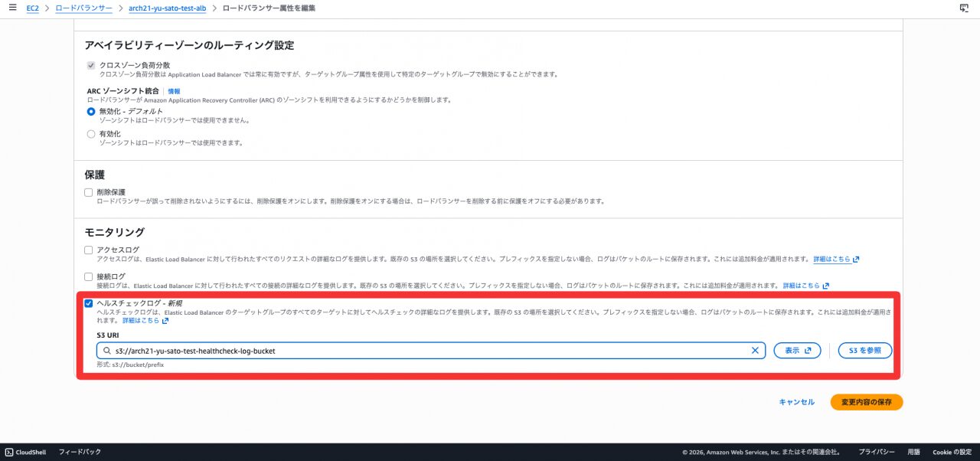Go to EC2 breadcrumb
Image resolution: width=980 pixels, height=461 pixels.
[x=32, y=8]
